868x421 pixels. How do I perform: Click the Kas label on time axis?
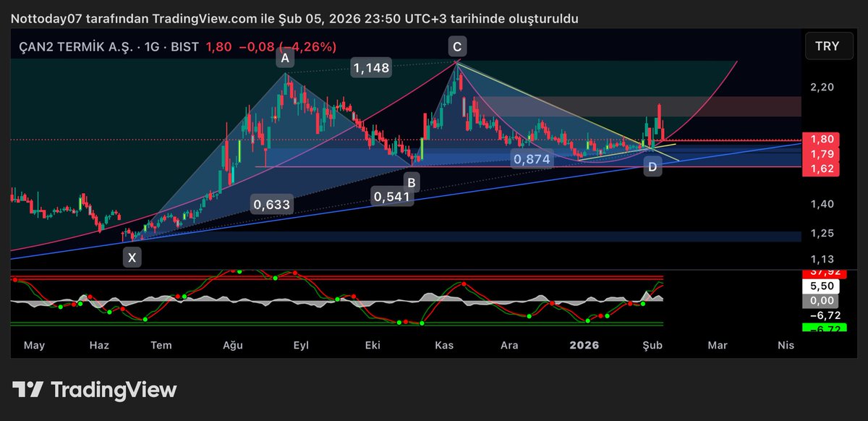click(443, 346)
